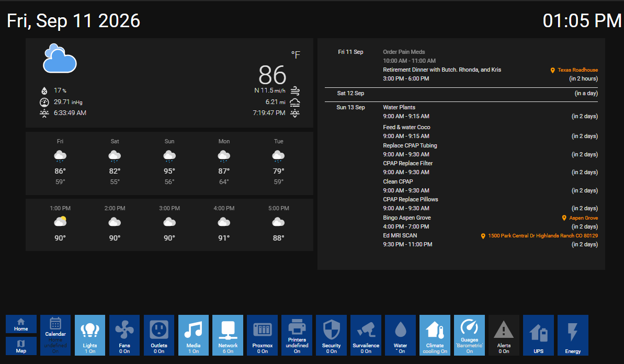This screenshot has width=624, height=364.
Task: Select the Replace CPAP Tubing event
Action: [410, 145]
